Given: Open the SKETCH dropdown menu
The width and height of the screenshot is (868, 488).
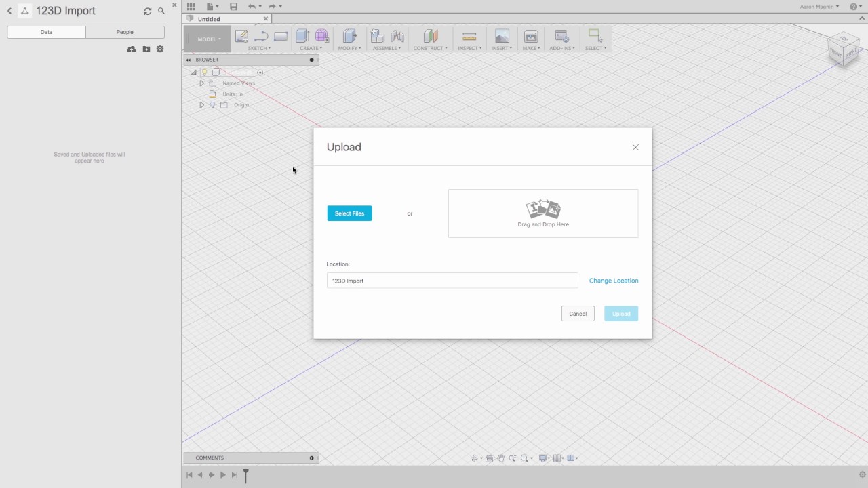Looking at the screenshot, I should point(259,48).
